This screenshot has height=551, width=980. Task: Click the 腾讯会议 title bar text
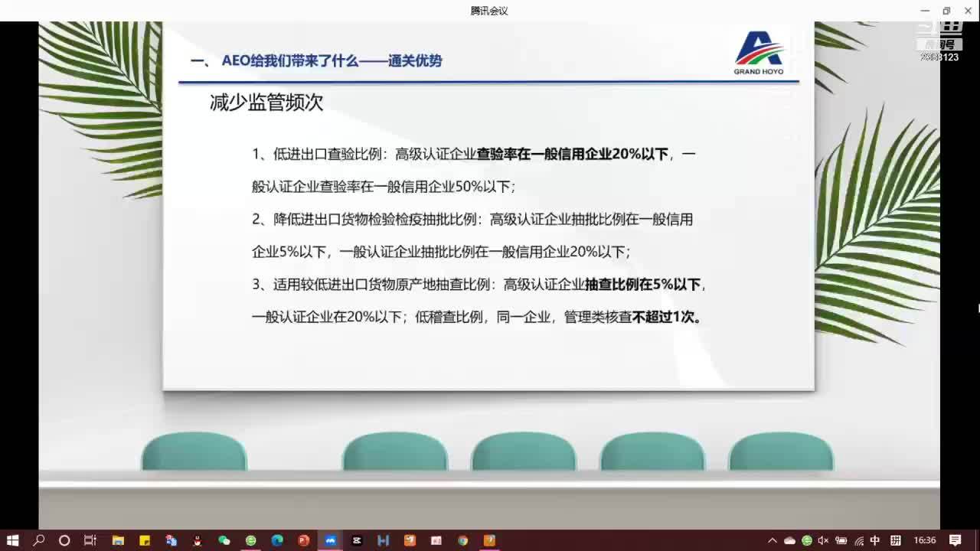[489, 11]
